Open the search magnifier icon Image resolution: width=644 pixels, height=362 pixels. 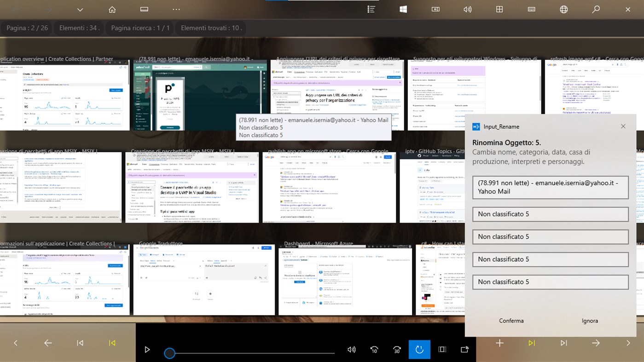click(596, 9)
